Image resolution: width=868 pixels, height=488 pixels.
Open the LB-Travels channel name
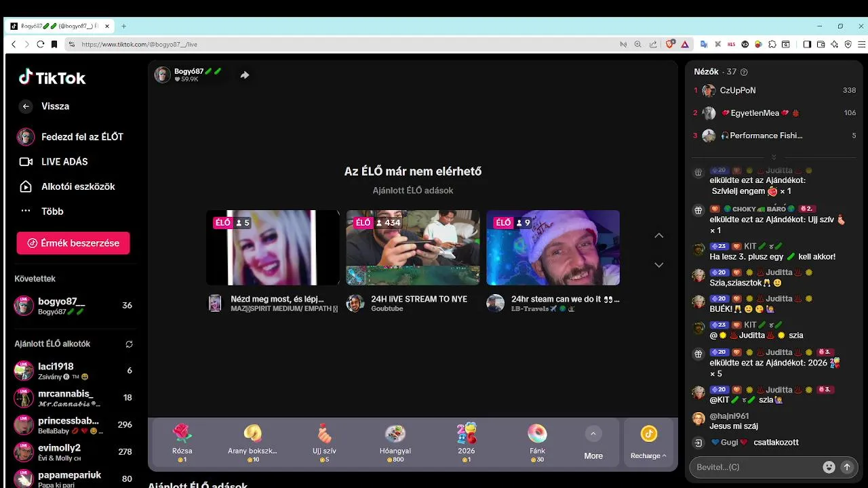(544, 308)
